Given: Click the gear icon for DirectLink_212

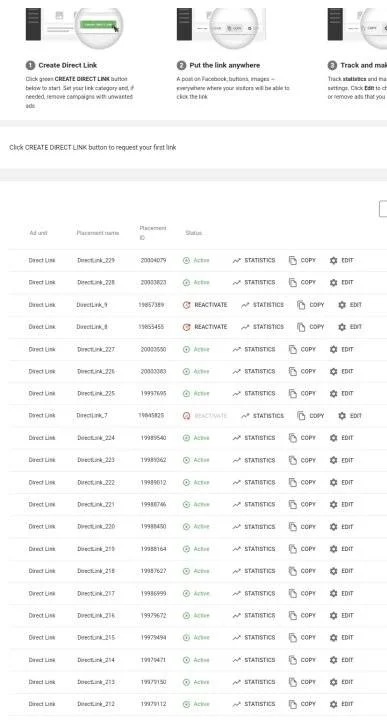Looking at the screenshot, I should pos(333,704).
